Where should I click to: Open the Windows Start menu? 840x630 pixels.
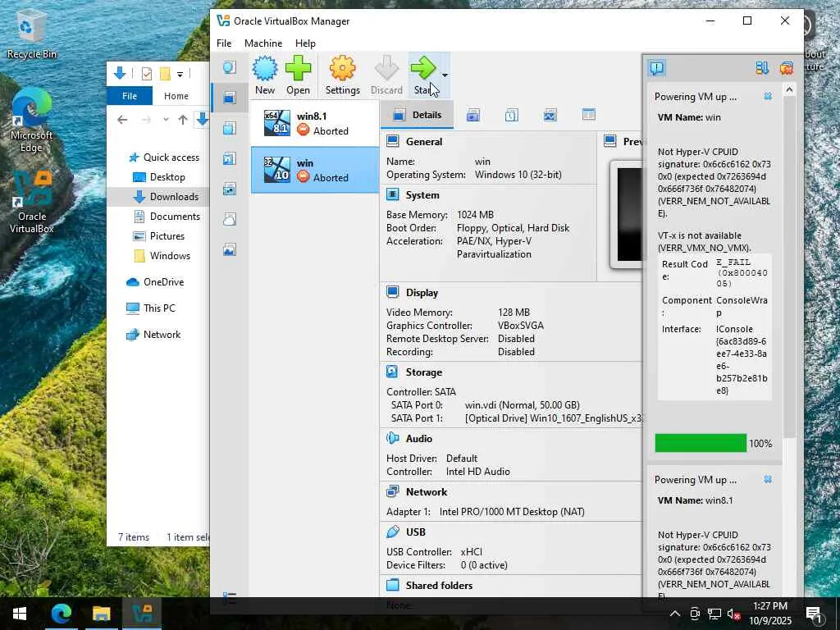20,614
